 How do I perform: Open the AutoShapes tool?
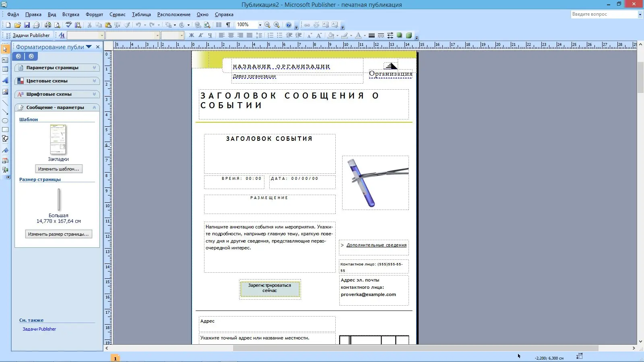(5, 139)
